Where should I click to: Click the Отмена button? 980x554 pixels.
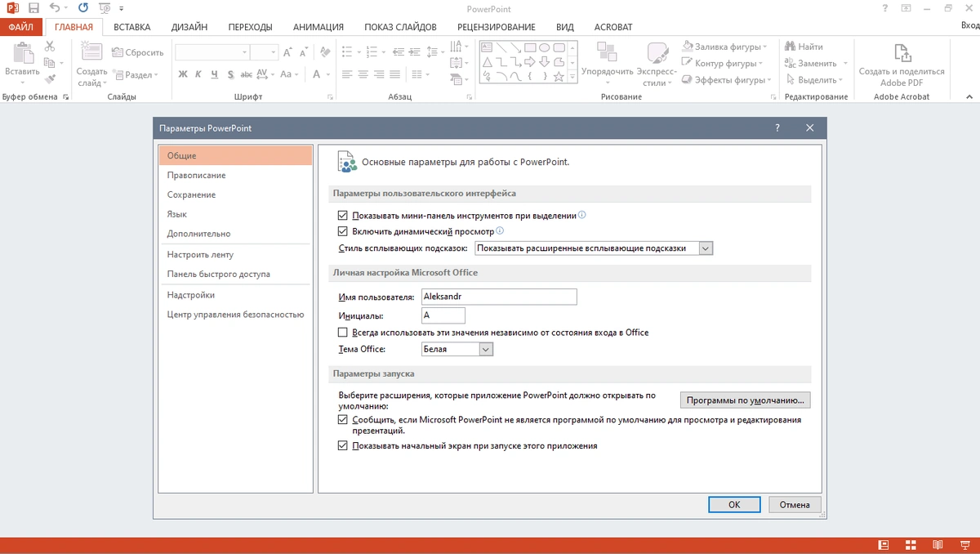795,505
